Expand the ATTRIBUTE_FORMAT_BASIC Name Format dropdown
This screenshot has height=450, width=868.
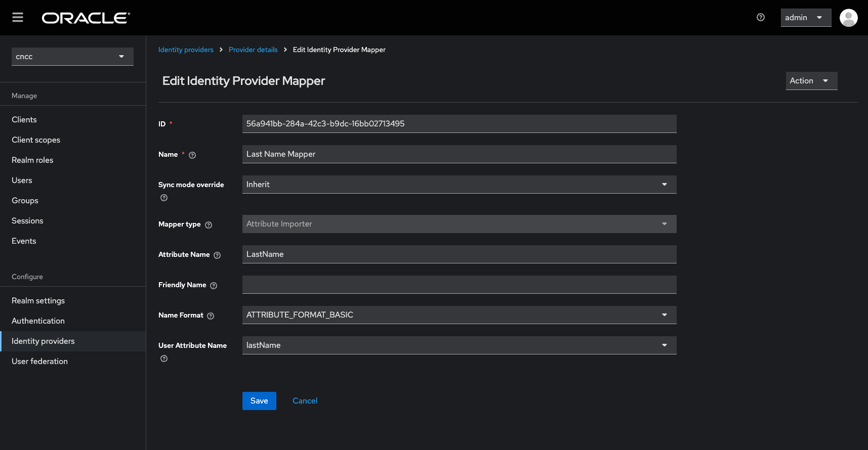pyautogui.click(x=459, y=315)
